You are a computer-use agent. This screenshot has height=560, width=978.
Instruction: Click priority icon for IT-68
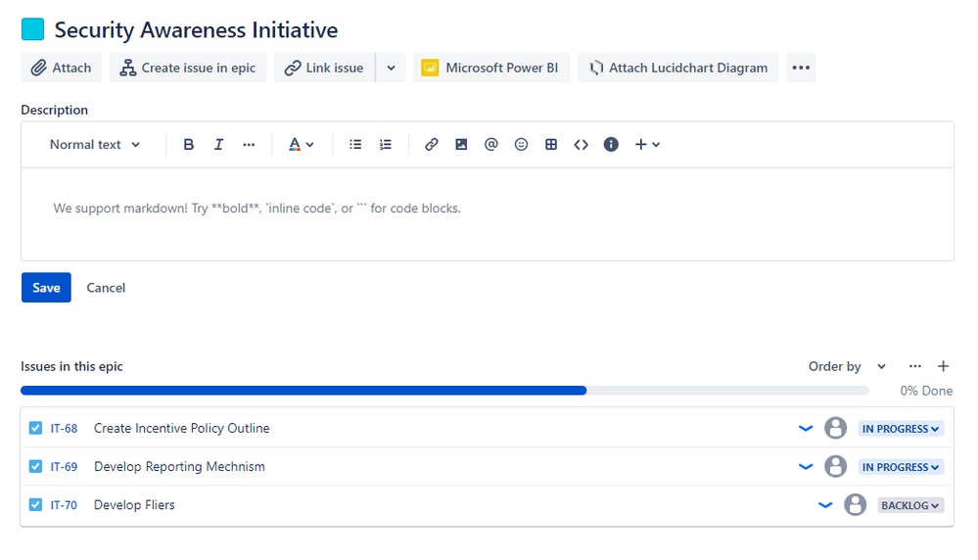point(806,429)
